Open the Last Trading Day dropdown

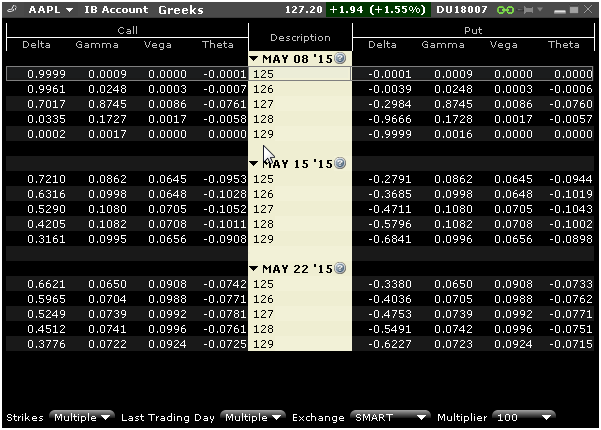tap(253, 416)
